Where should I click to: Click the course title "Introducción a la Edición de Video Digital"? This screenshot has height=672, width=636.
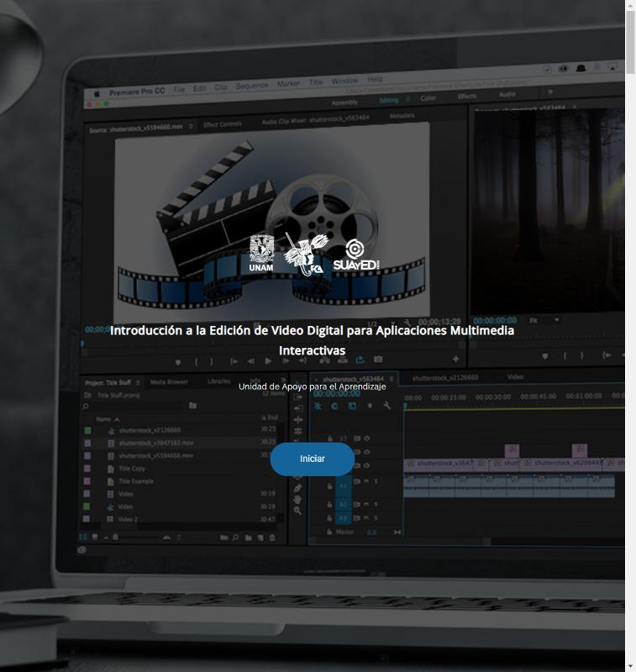[x=312, y=340]
